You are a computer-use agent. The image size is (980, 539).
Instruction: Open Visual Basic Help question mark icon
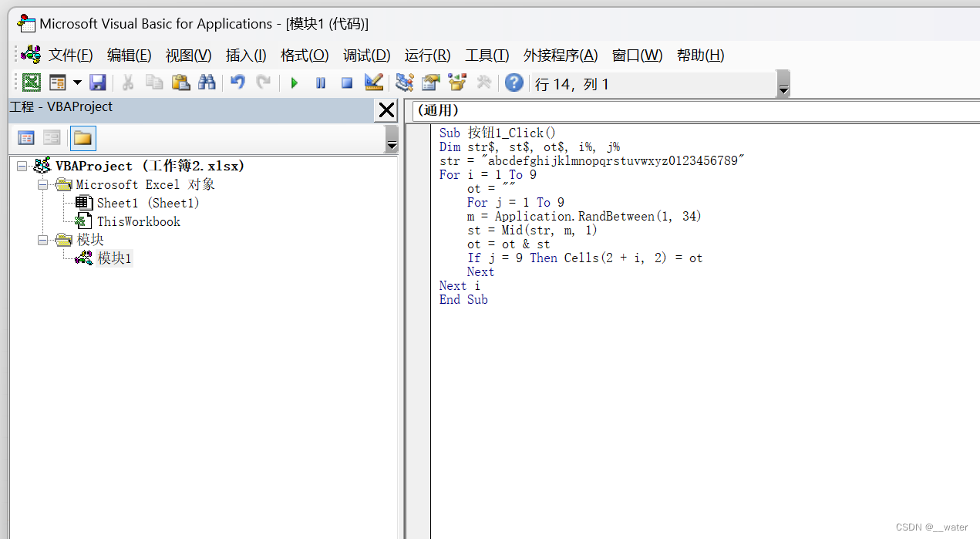coord(514,83)
